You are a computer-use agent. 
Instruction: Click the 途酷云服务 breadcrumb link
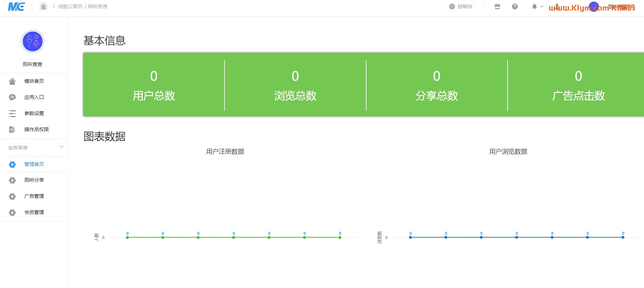click(70, 7)
